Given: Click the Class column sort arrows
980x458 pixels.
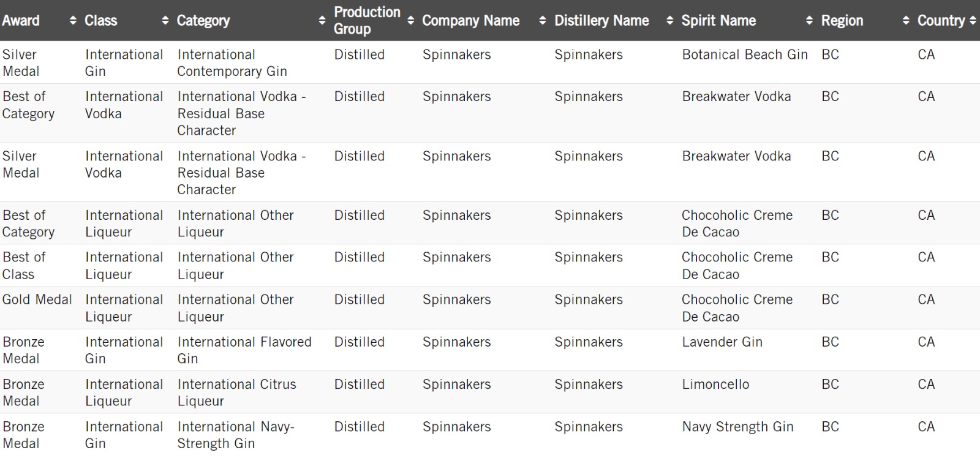Looking at the screenshot, I should coord(165,21).
